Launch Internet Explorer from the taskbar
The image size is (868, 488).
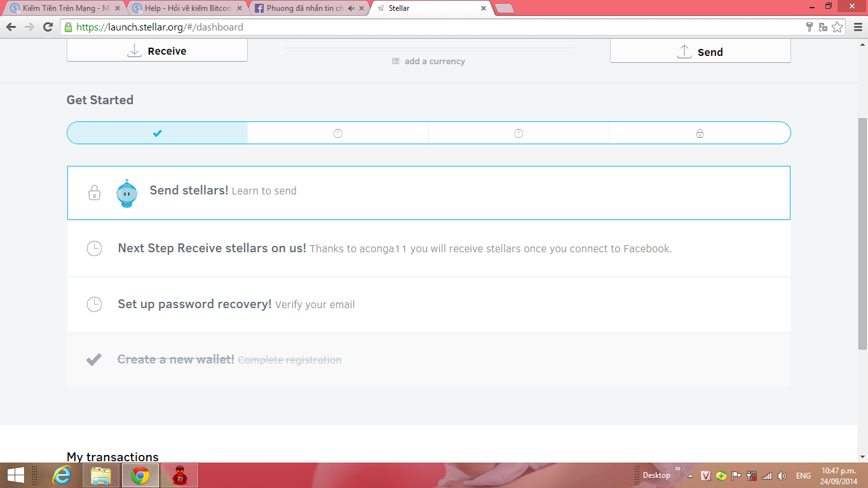62,475
